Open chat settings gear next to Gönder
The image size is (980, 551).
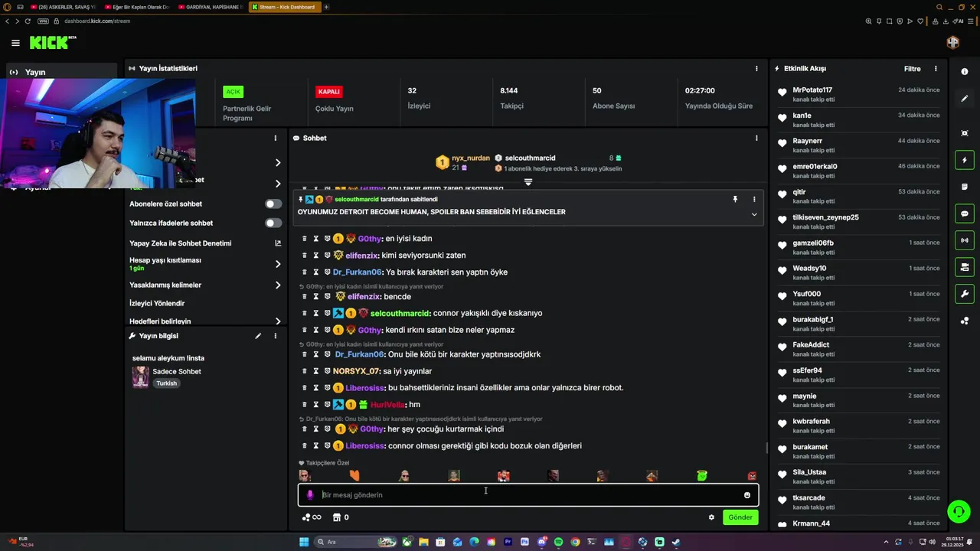[x=711, y=517]
